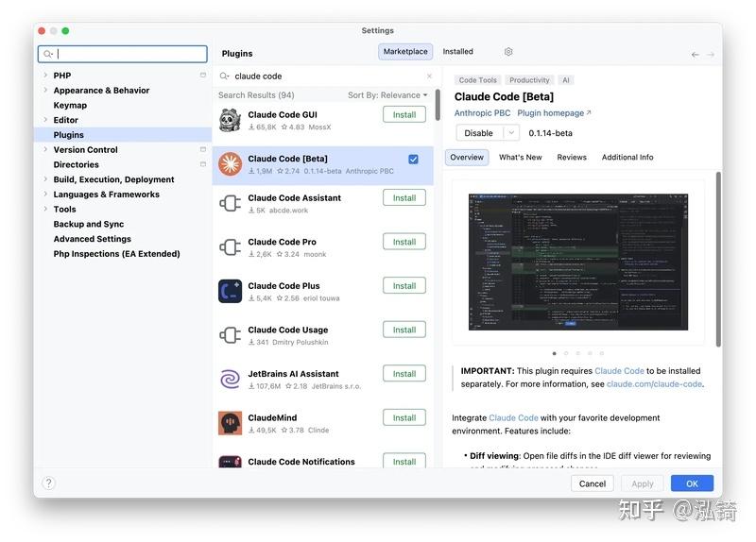
Task: Open the Additional Info tab
Action: tap(627, 157)
